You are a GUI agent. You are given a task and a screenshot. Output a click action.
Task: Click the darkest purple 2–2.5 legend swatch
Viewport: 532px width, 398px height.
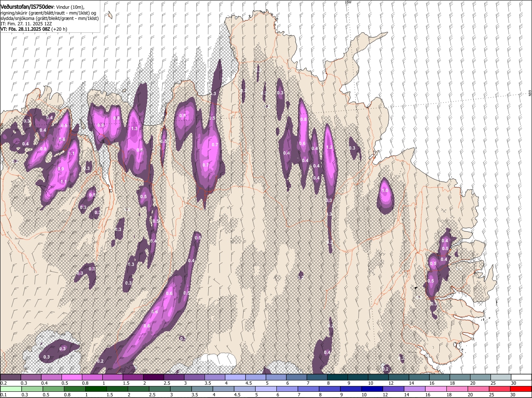point(154,377)
